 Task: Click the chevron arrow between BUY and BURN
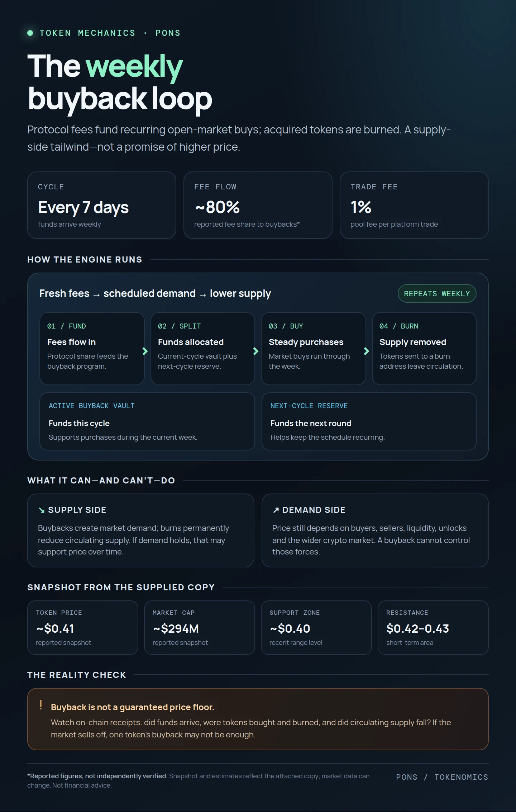pos(367,351)
